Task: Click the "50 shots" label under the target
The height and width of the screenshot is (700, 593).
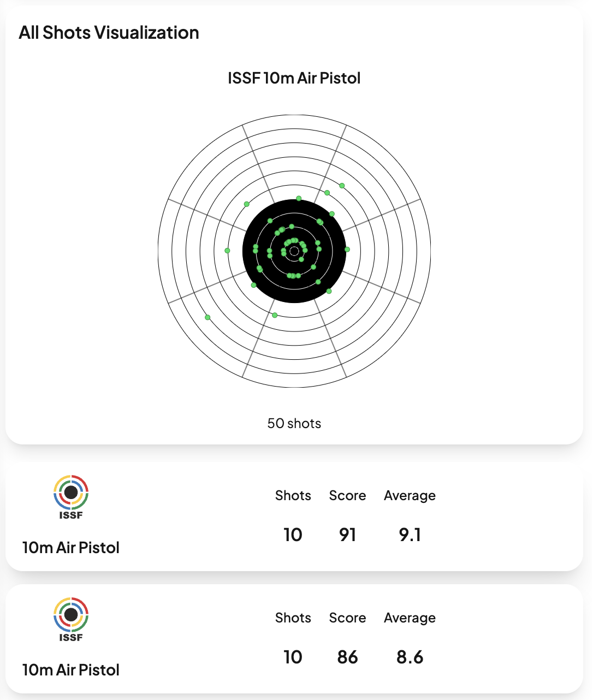Action: coord(294,423)
